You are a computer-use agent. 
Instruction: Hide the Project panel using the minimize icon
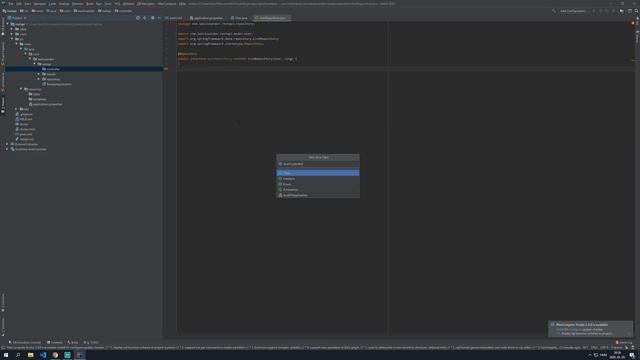159,18
